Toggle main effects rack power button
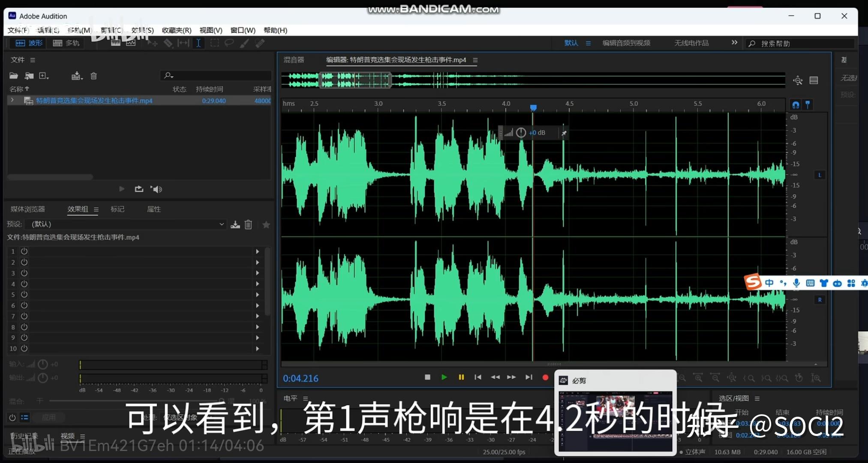Viewport: 868px width, 463px height. (12, 418)
